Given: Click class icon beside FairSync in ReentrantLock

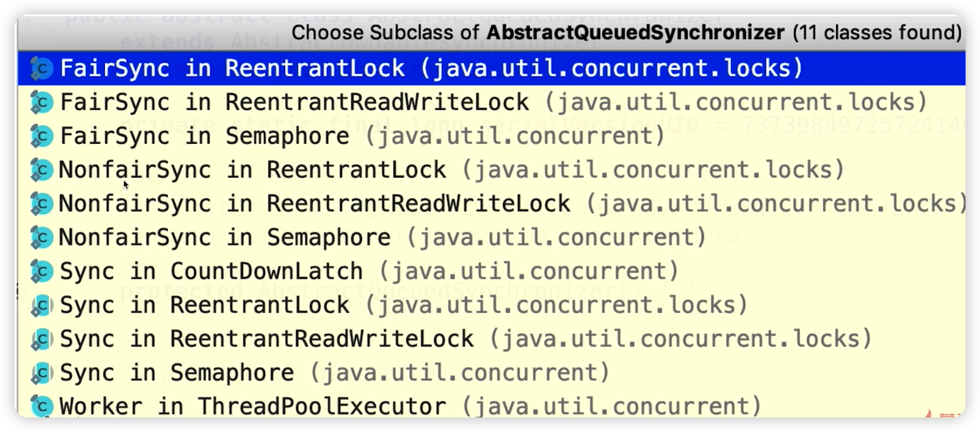Looking at the screenshot, I should click(41, 68).
